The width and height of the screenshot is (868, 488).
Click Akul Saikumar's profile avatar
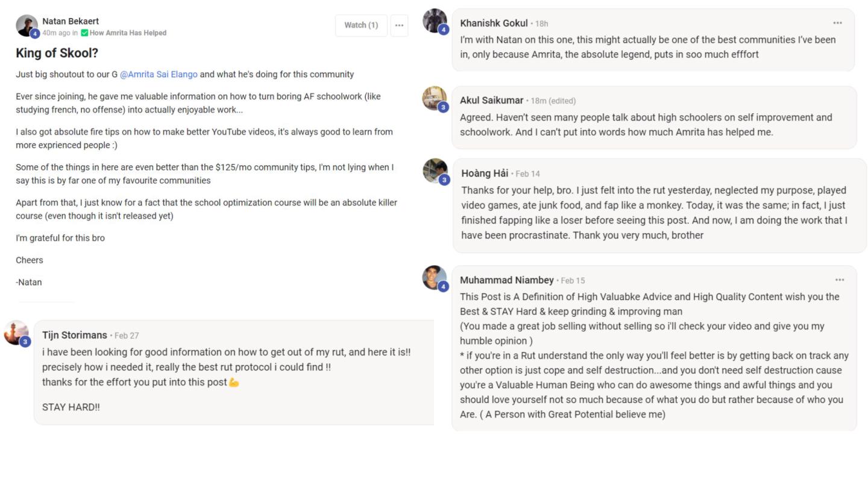[x=435, y=98]
